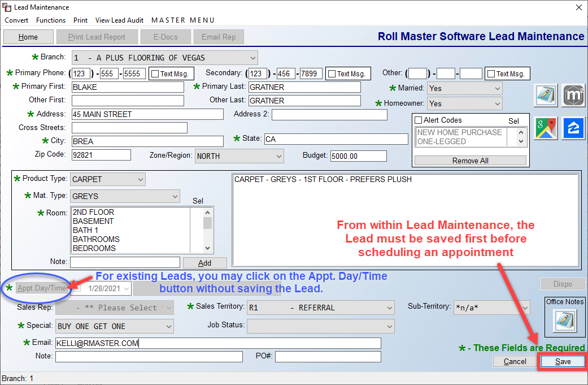Click the PO# field
The width and height of the screenshot is (588, 385).
click(328, 357)
